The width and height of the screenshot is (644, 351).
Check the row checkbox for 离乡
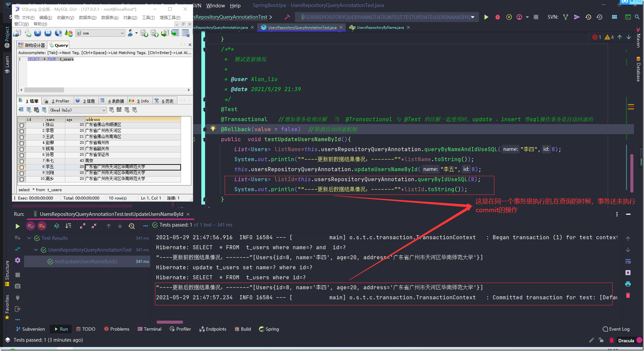pos(22,179)
